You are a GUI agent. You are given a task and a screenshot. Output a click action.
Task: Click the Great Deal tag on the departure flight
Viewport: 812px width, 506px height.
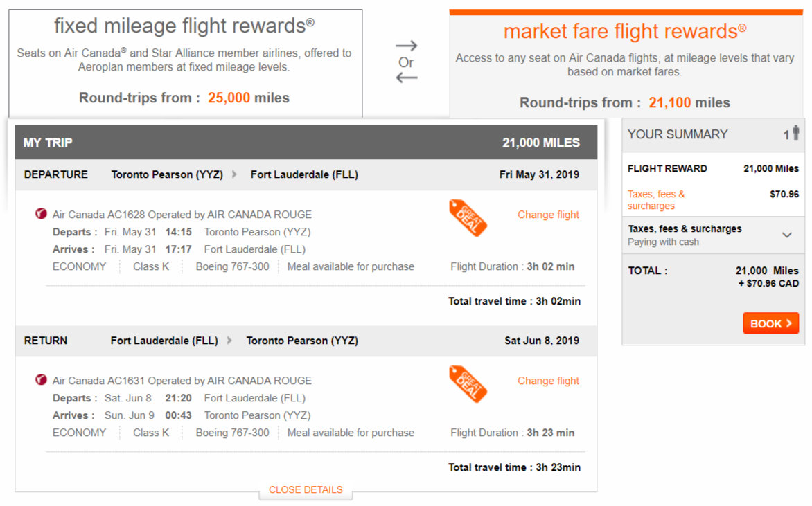tap(468, 218)
